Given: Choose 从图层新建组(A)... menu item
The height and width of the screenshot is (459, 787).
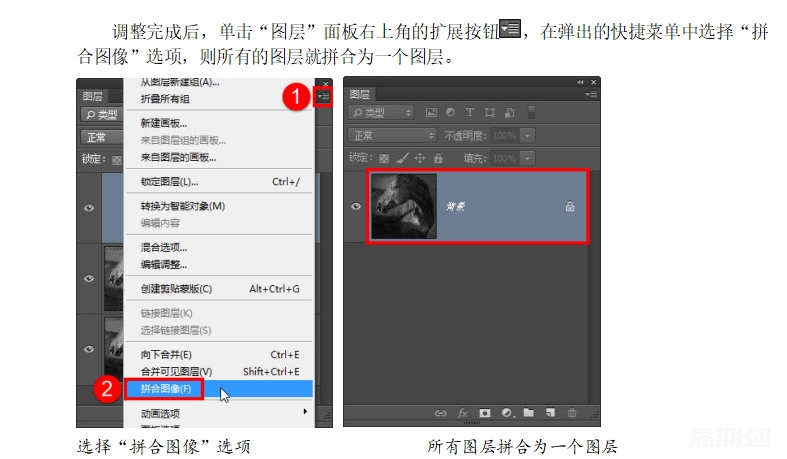Looking at the screenshot, I should point(219,83).
